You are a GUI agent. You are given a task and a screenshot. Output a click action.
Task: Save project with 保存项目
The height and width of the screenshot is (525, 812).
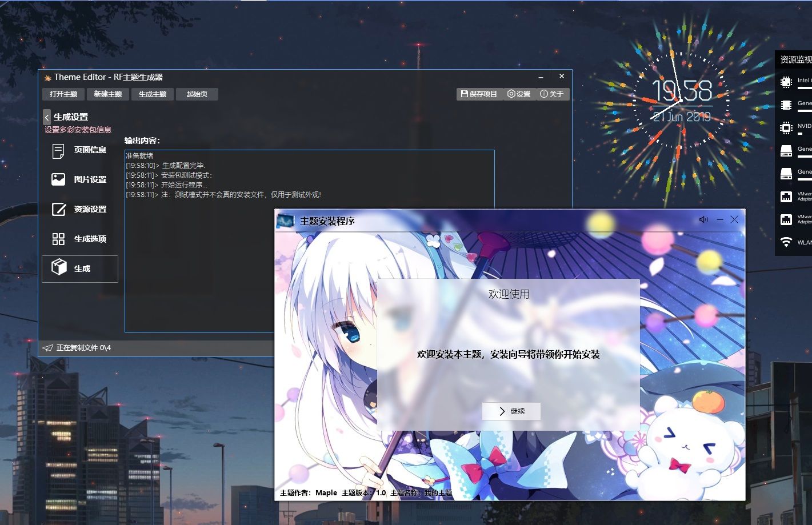pyautogui.click(x=479, y=94)
